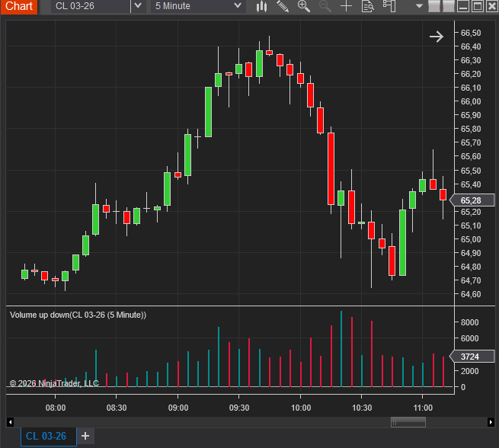Close the chart window
Screen dimensions: 499x448
pos(491,6)
